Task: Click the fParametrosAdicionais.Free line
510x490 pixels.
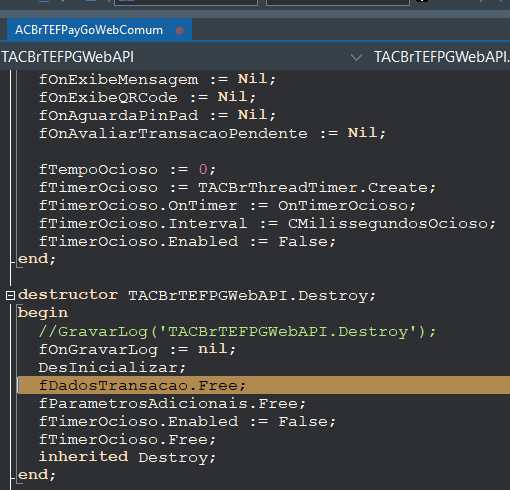Action: [172, 404]
